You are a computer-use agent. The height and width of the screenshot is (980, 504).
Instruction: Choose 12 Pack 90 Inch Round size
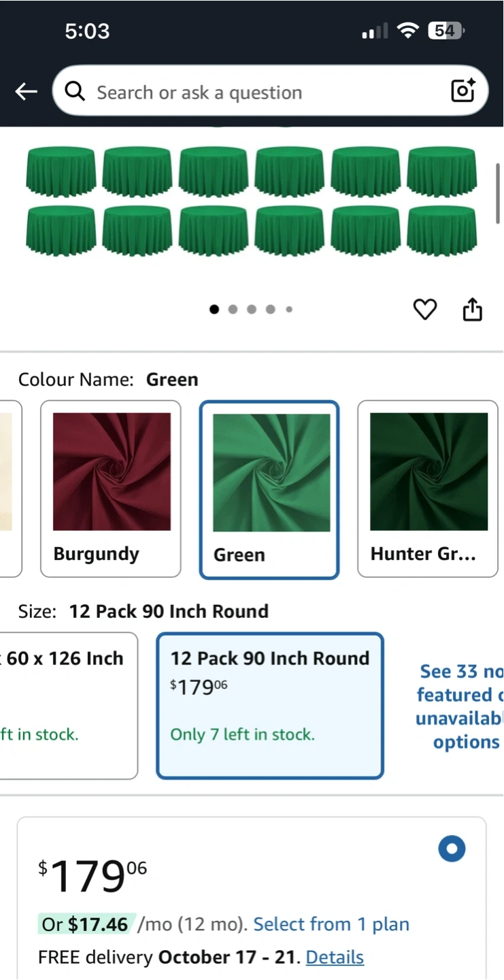pos(270,706)
